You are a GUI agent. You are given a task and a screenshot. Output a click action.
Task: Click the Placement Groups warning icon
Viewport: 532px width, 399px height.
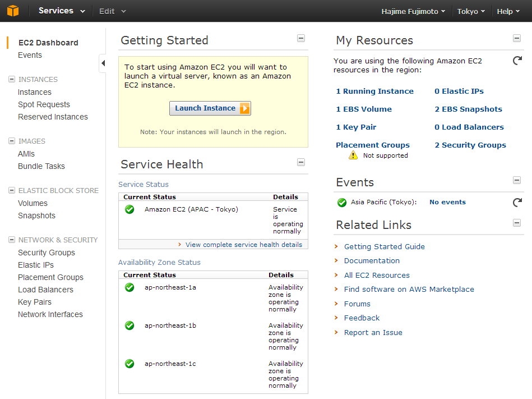point(353,155)
